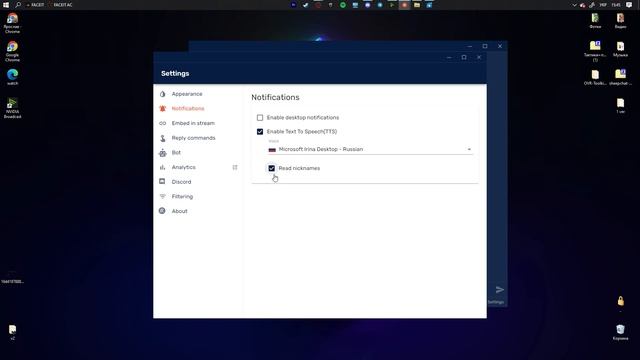Click the taskbar search magnifier

(18, 5)
